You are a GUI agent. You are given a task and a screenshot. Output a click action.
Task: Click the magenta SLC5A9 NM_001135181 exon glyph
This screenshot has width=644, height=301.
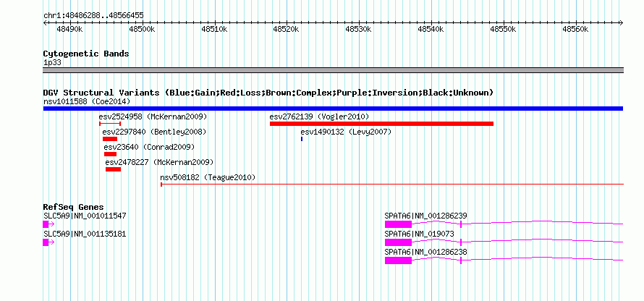point(46,242)
